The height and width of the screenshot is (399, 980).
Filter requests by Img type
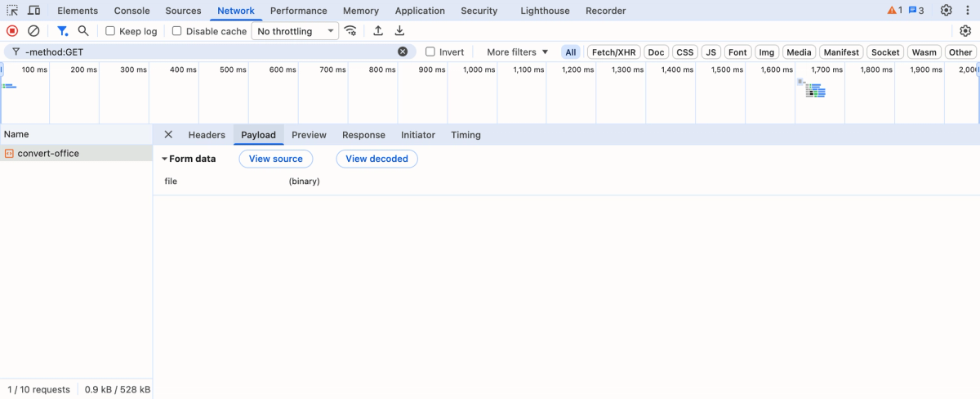(767, 52)
